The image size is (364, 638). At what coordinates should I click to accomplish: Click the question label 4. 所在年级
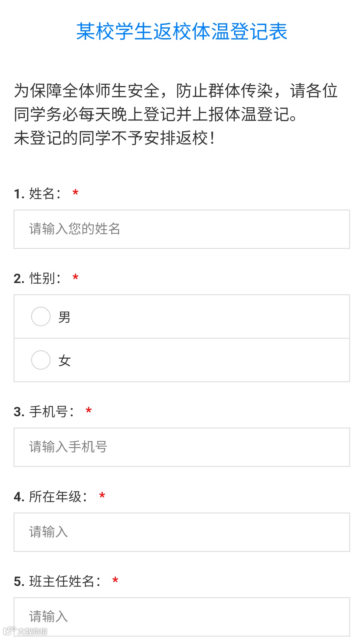(51, 497)
